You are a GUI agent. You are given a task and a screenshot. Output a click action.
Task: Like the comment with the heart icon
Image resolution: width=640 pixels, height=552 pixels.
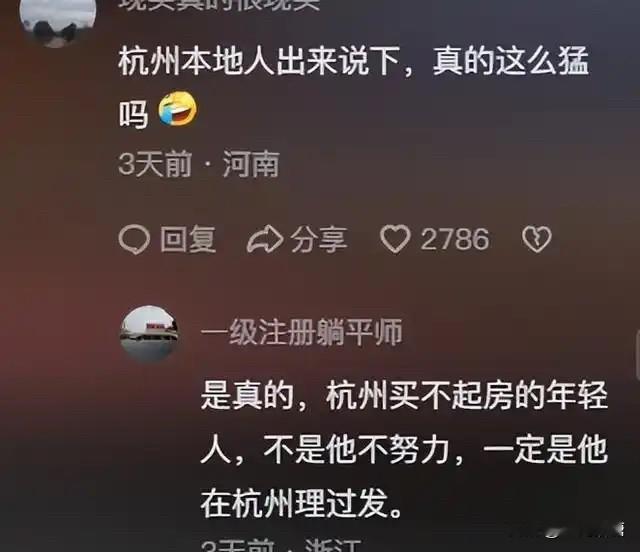pyautogui.click(x=395, y=239)
